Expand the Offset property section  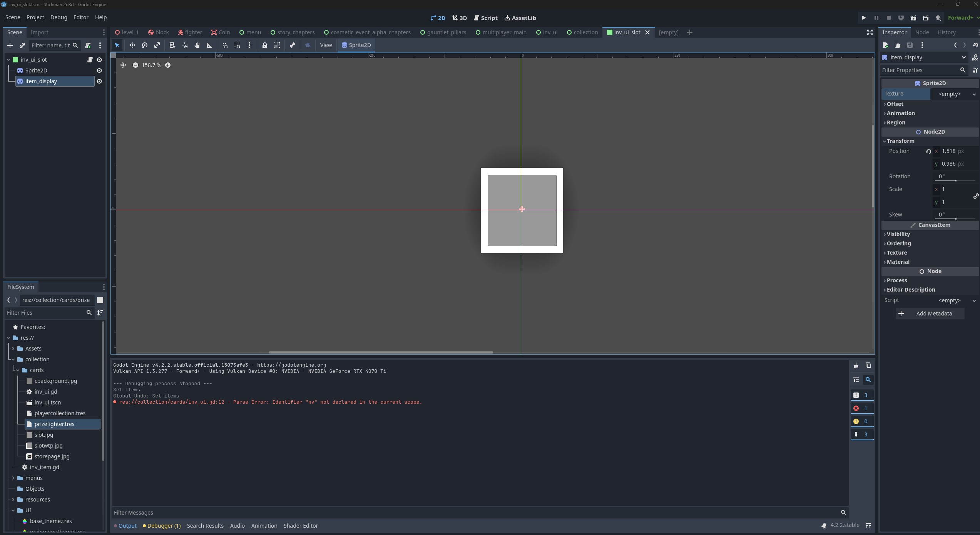[x=895, y=104]
